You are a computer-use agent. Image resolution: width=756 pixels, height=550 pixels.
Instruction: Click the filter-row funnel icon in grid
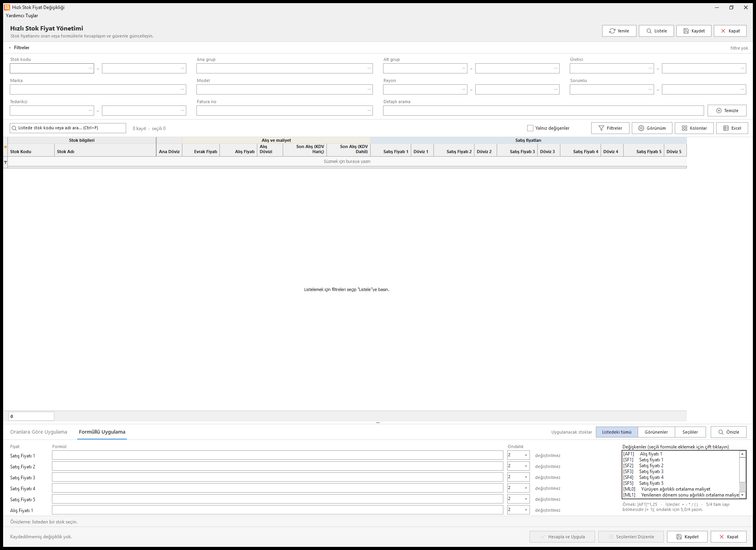pos(5,162)
